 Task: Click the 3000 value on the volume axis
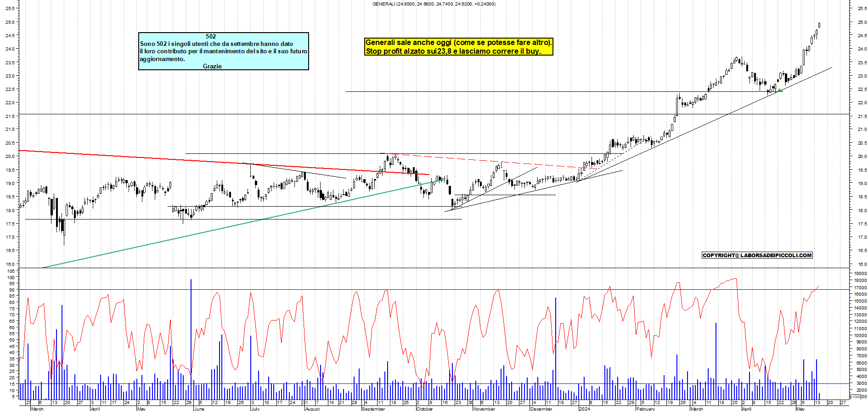pyautogui.click(x=861, y=383)
